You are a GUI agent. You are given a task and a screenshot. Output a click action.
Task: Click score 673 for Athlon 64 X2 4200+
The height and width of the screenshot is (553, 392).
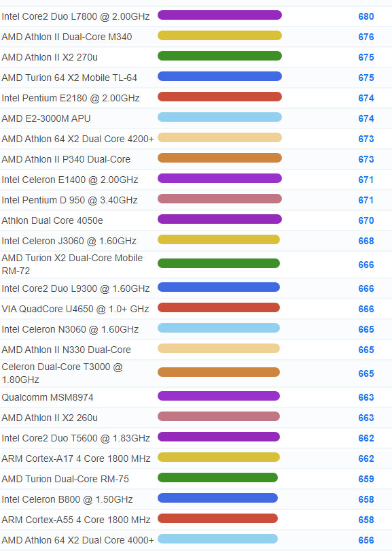coord(366,139)
